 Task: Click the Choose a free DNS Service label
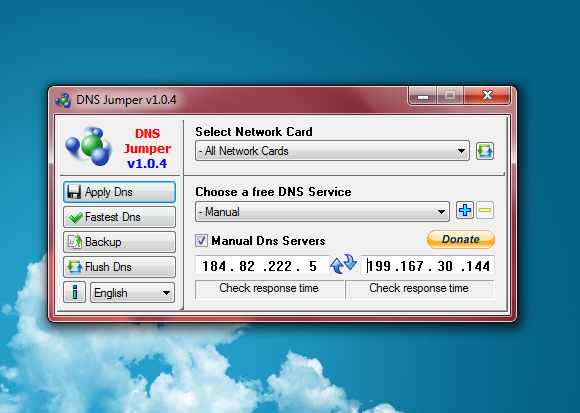[x=273, y=192]
